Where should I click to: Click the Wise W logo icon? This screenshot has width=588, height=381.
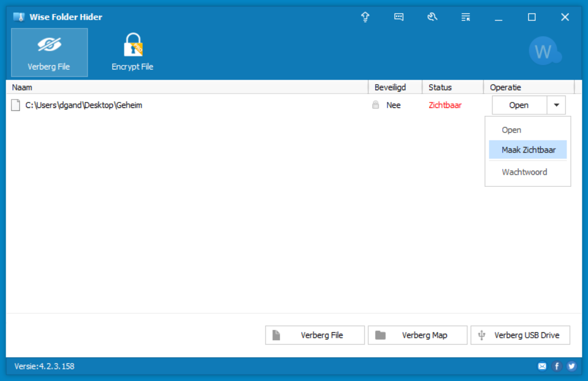tap(545, 51)
